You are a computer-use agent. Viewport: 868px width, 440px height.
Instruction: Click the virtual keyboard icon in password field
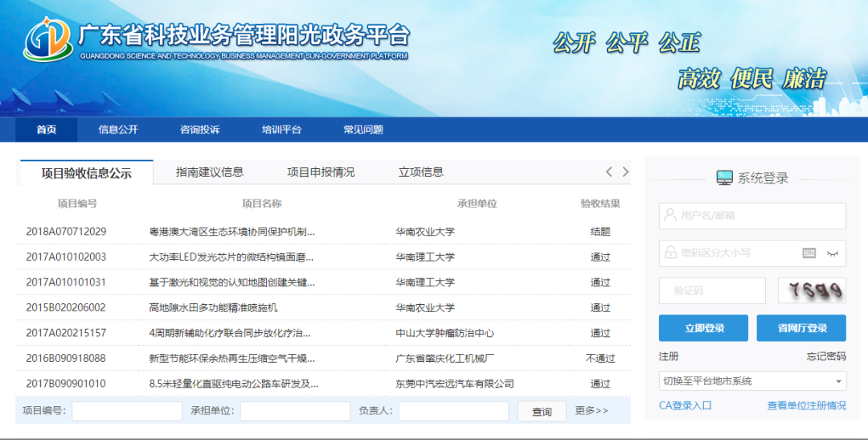[x=809, y=253]
